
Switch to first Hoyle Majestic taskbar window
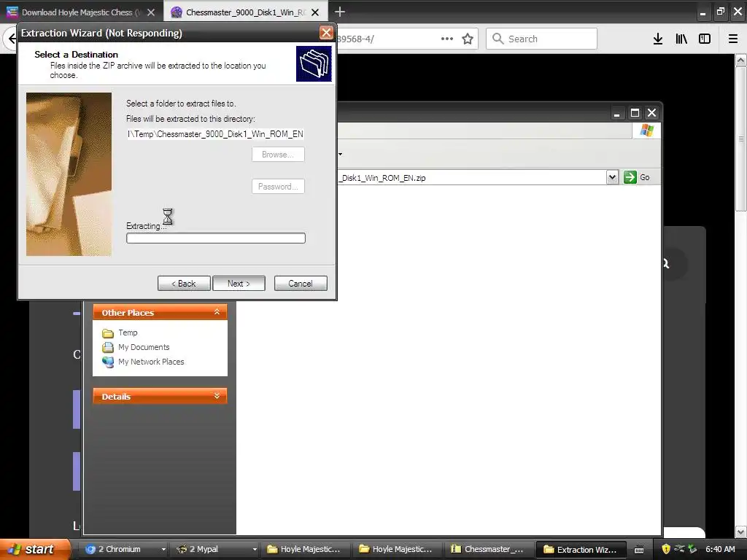(305, 549)
